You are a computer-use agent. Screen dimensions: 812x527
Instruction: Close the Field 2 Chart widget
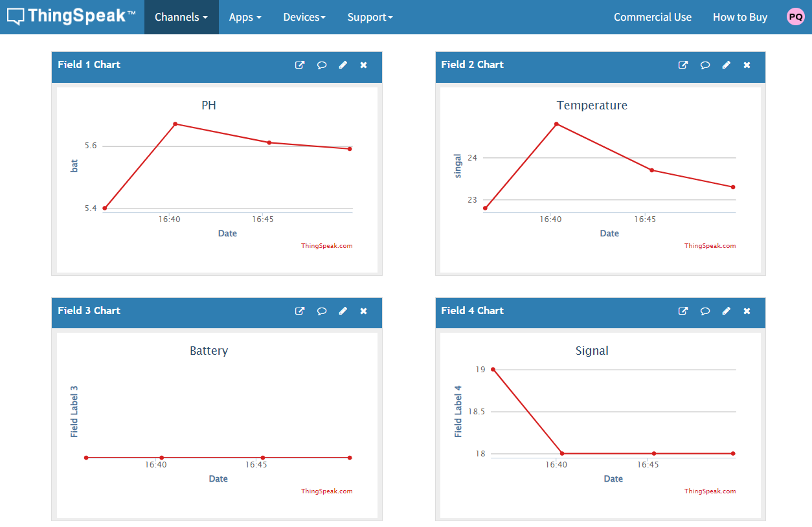[x=747, y=65]
